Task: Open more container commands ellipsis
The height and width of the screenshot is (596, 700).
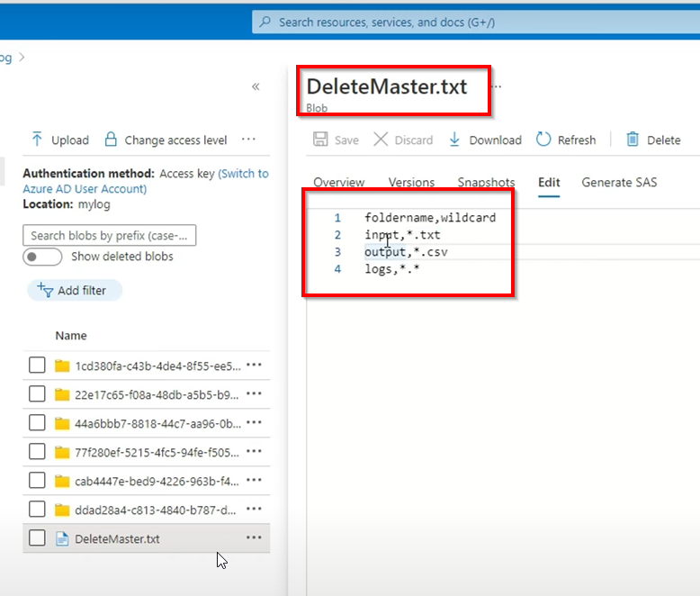Action: [x=248, y=139]
